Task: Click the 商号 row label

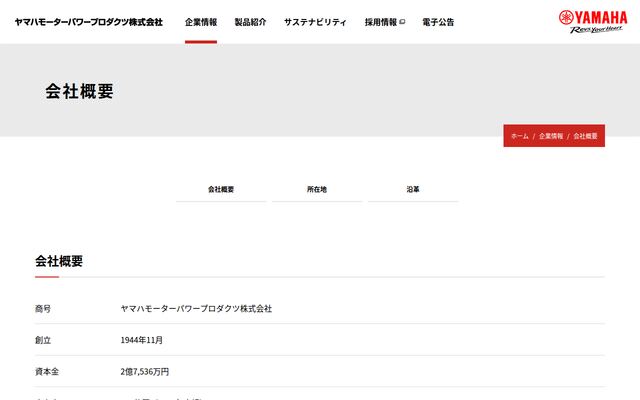Action: [x=43, y=309]
